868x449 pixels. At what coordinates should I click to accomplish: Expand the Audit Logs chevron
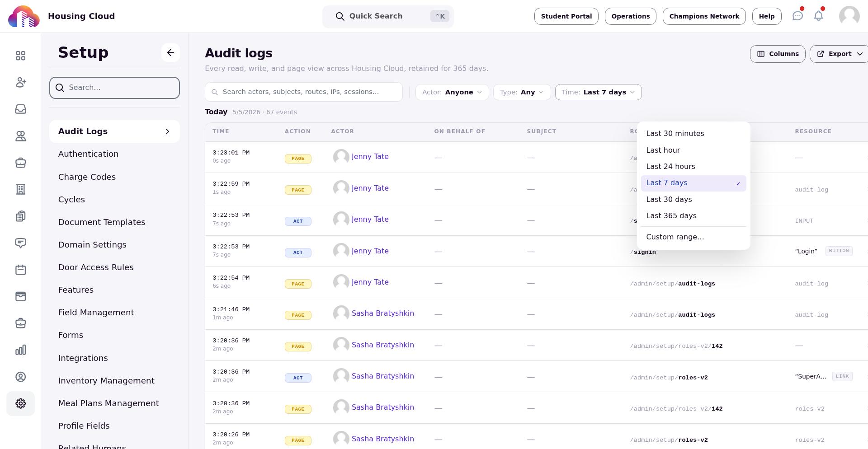coord(167,131)
